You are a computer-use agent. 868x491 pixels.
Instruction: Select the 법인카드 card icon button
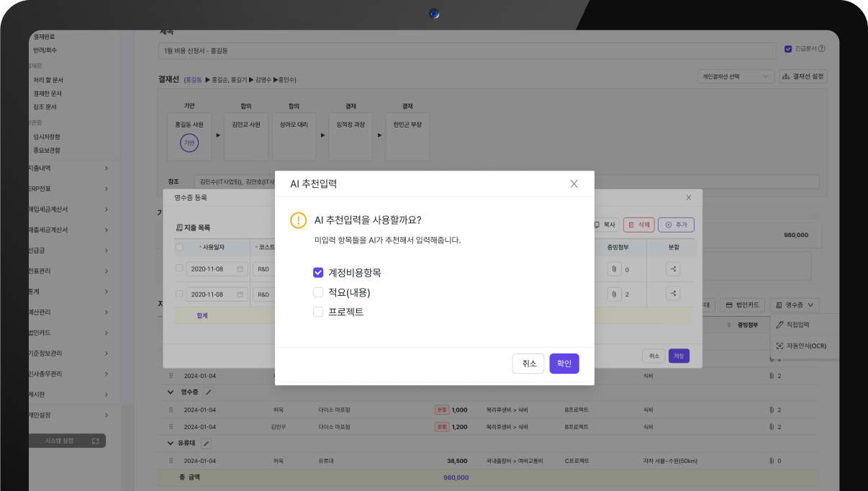(x=740, y=305)
